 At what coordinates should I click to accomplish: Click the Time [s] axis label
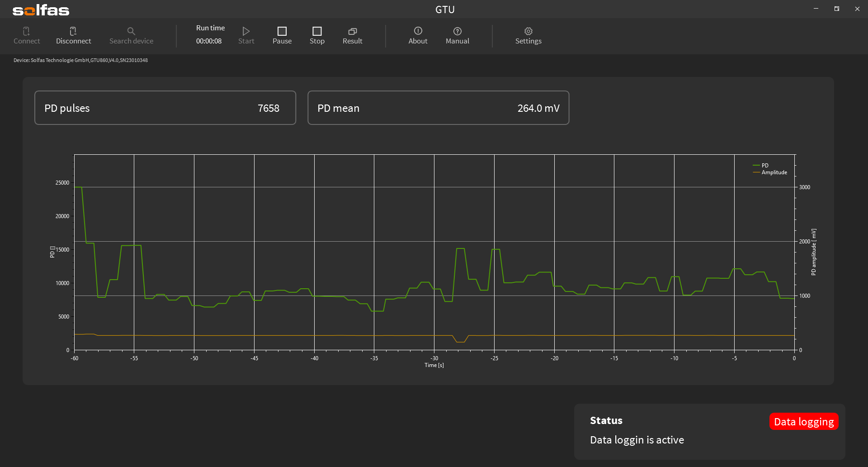434,365
